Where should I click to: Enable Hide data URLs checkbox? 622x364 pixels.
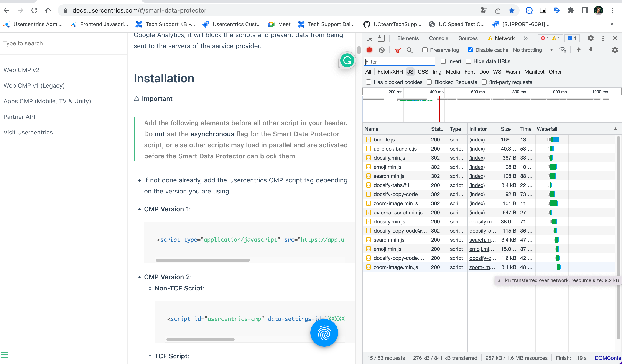468,61
